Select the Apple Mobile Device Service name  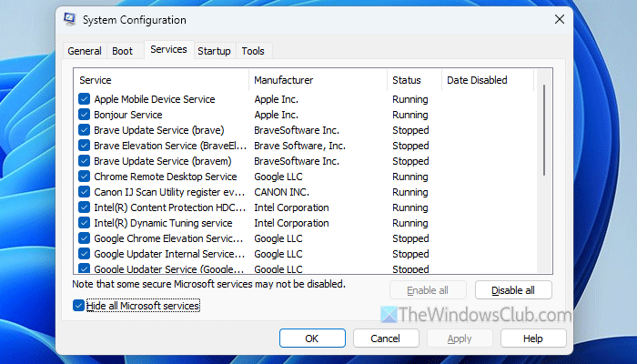tap(155, 99)
